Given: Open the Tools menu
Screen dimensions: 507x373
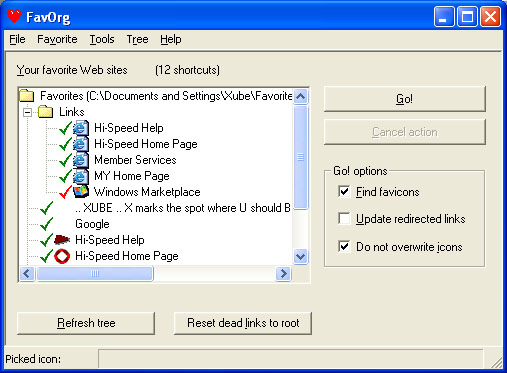Looking at the screenshot, I should tap(102, 39).
